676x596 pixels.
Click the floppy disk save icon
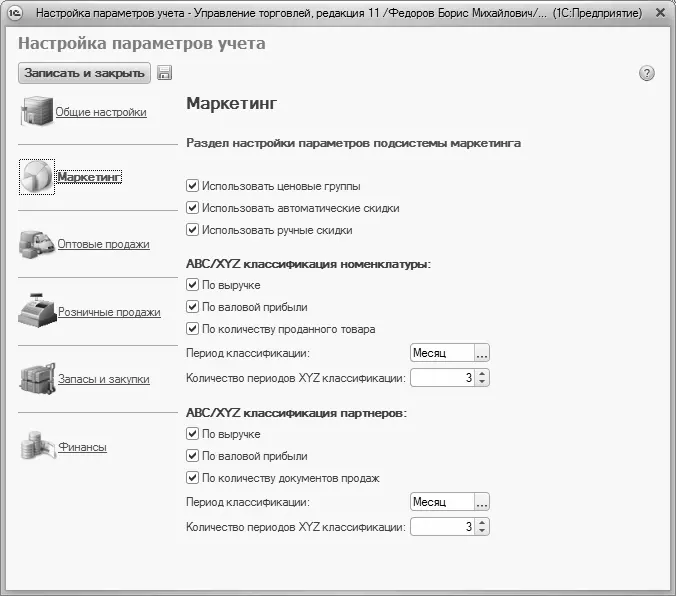point(165,73)
